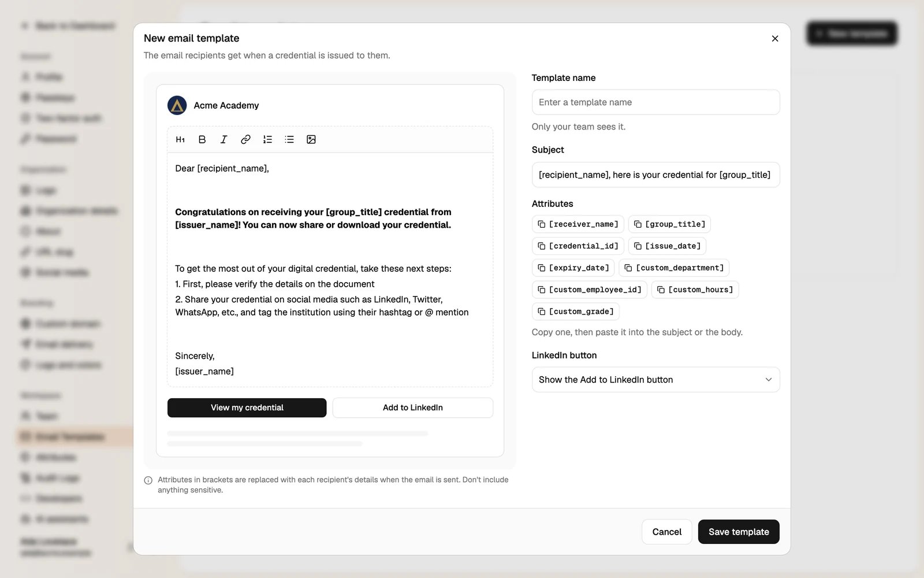The height and width of the screenshot is (578, 924).
Task: Apply Heading 1 formatting in the toolbar
Action: click(180, 139)
